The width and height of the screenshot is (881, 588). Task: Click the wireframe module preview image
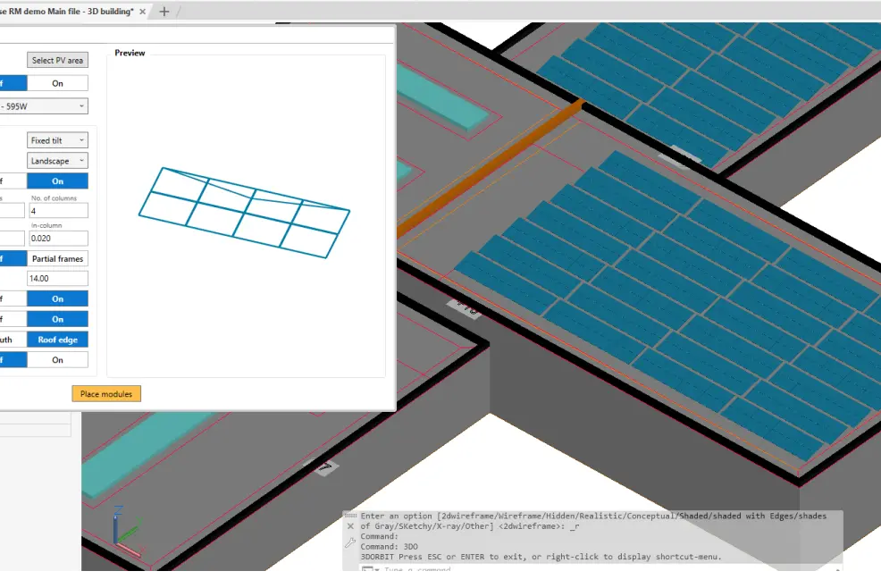click(245, 213)
